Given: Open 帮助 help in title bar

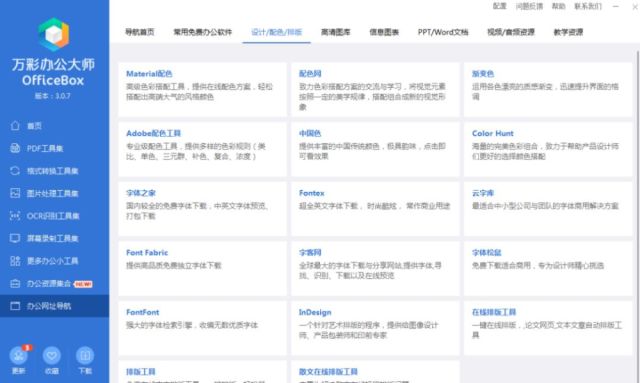Looking at the screenshot, I should coord(558,6).
